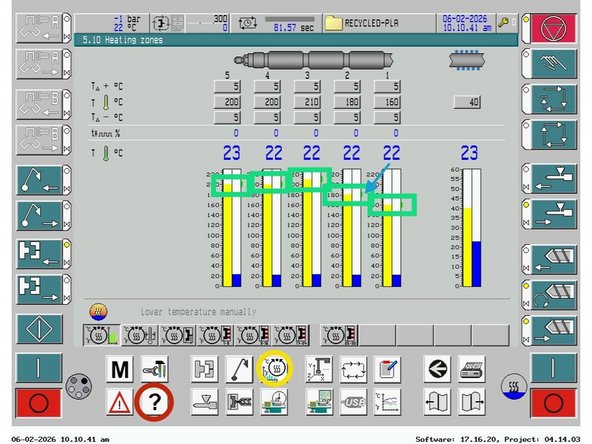Screen dimensions: 592x444
Task: Toggle nozzle advance button with right arrow
Action: point(554,214)
